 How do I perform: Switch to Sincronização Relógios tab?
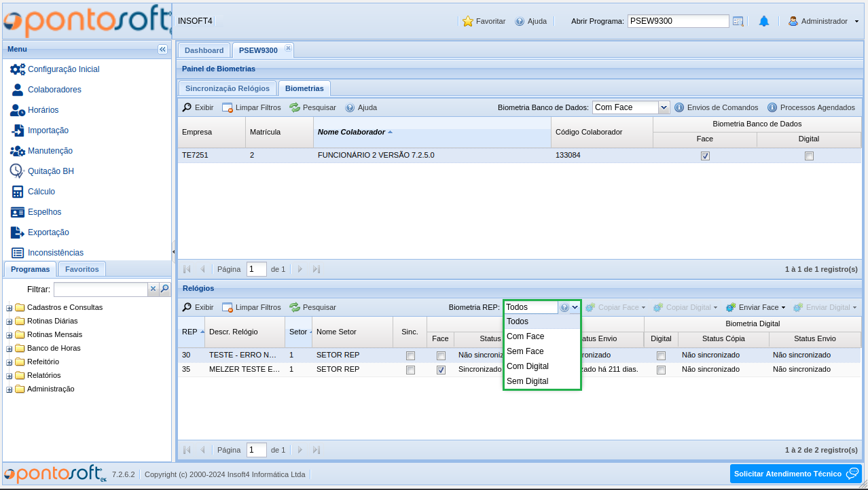coord(228,88)
